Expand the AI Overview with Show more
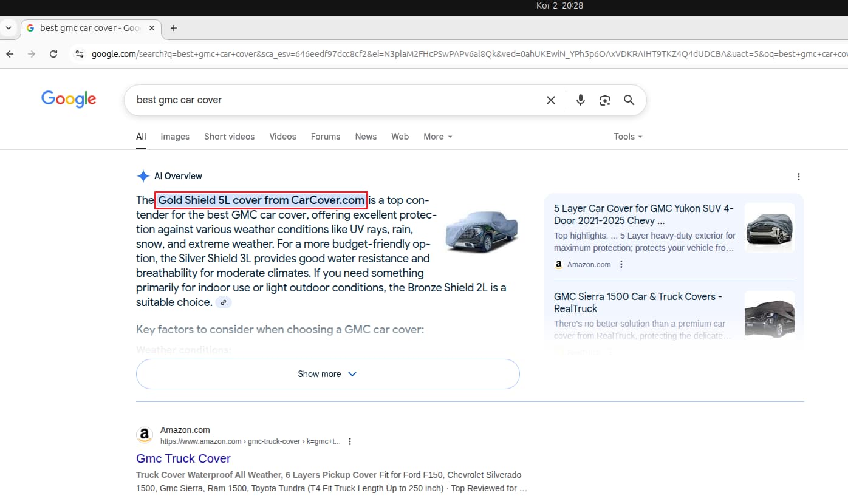Viewport: 848px width, 504px height. click(327, 374)
